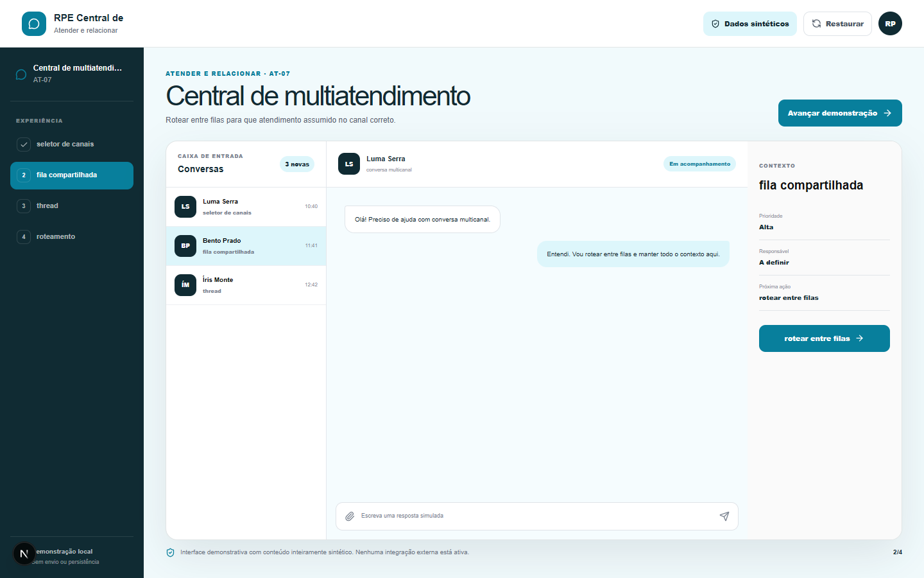Viewport: 924px width, 578px height.
Task: Select fila compartilhada step
Action: [x=72, y=175]
